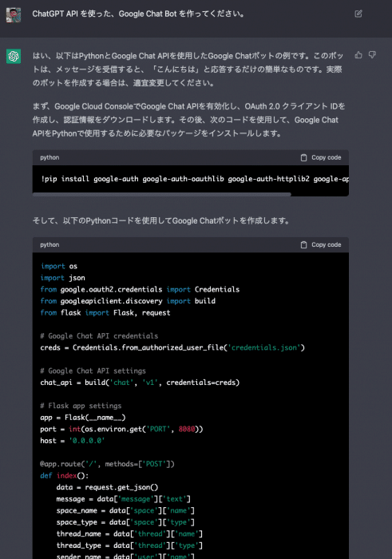
Task: Click the '# Google Chat API credentials' comment
Action: click(x=99, y=336)
